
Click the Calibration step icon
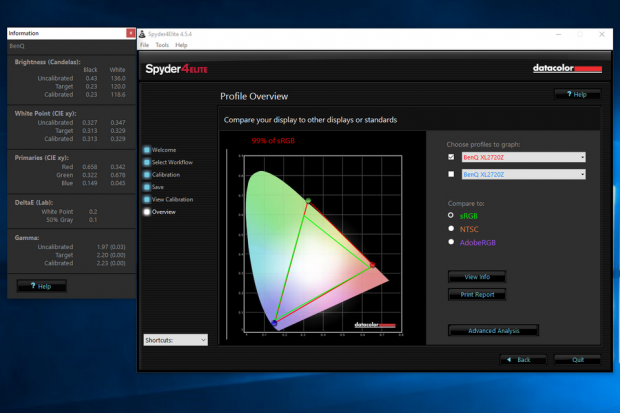click(x=147, y=174)
